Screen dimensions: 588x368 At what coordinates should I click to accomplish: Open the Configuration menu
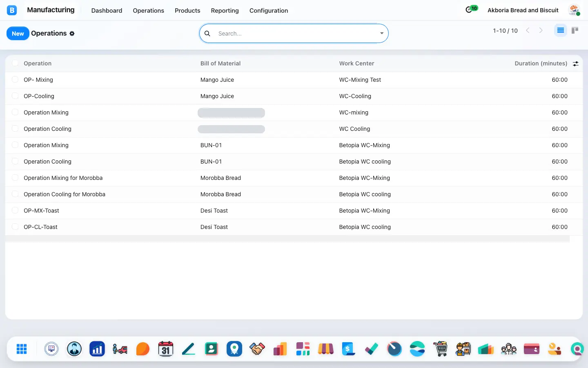click(269, 11)
